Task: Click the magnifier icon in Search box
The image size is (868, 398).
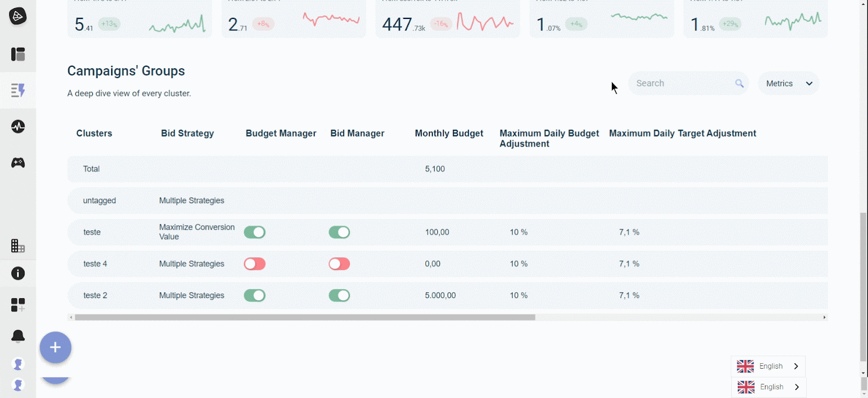Action: point(739,84)
